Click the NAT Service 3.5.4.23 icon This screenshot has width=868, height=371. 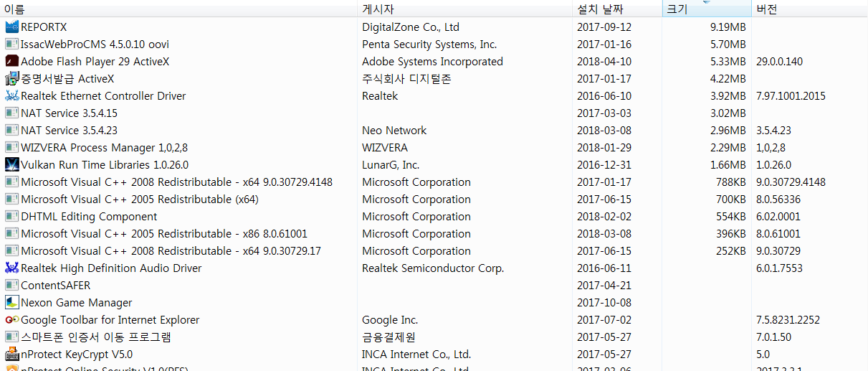(11, 131)
